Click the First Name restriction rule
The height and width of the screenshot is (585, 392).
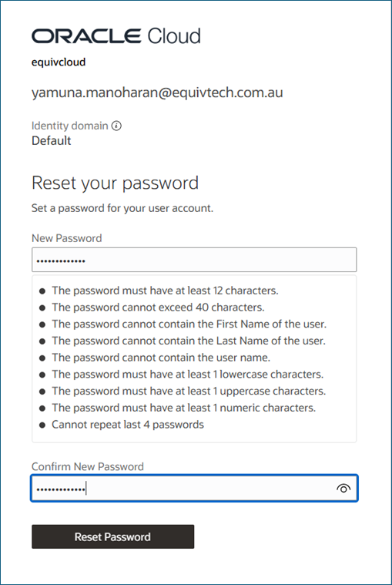(189, 324)
